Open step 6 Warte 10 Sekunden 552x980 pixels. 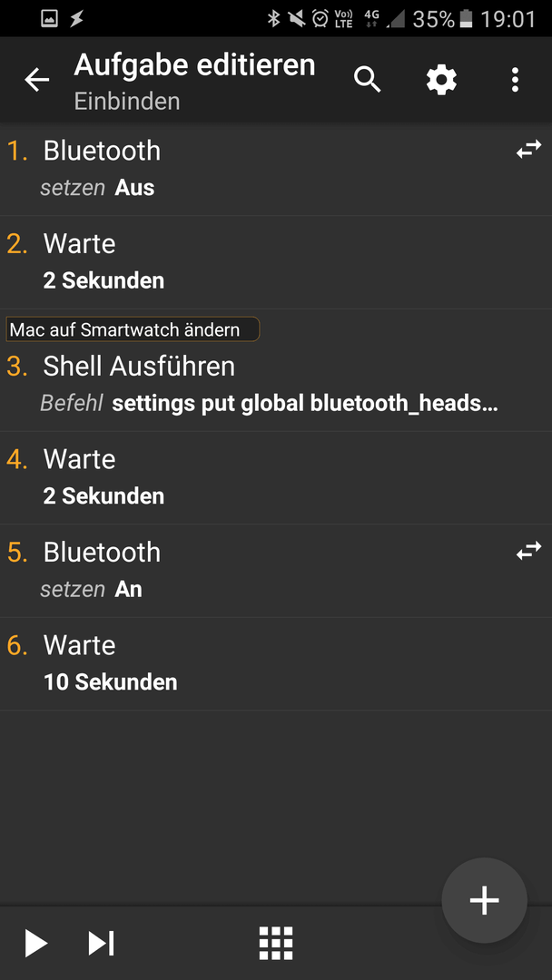pyautogui.click(x=276, y=663)
